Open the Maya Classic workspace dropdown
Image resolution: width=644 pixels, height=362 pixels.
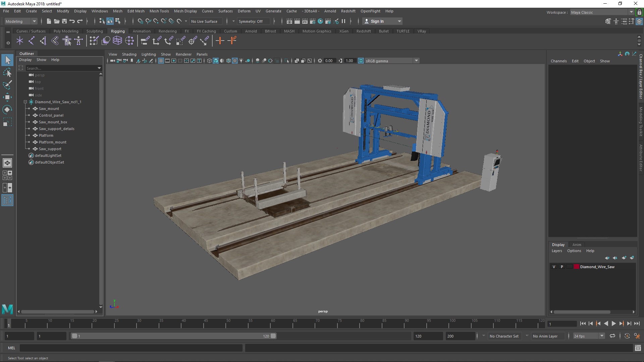pyautogui.click(x=602, y=12)
